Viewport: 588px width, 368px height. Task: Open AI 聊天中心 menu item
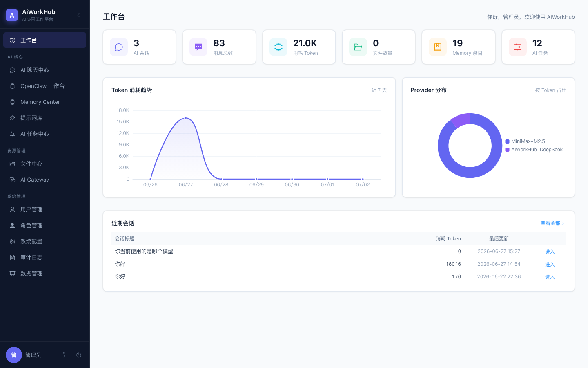point(45,70)
